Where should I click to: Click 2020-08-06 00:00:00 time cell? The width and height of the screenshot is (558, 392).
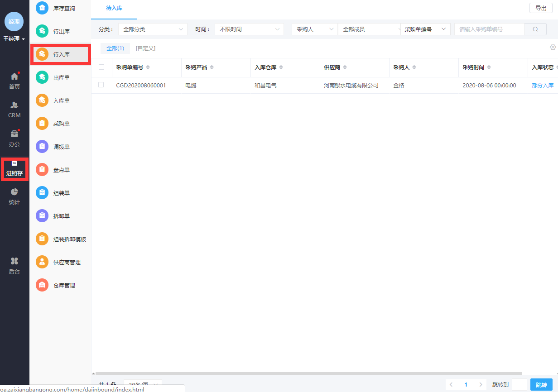click(489, 85)
